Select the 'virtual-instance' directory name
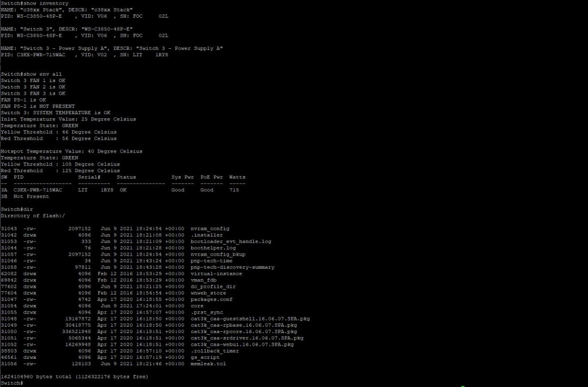 coord(216,274)
